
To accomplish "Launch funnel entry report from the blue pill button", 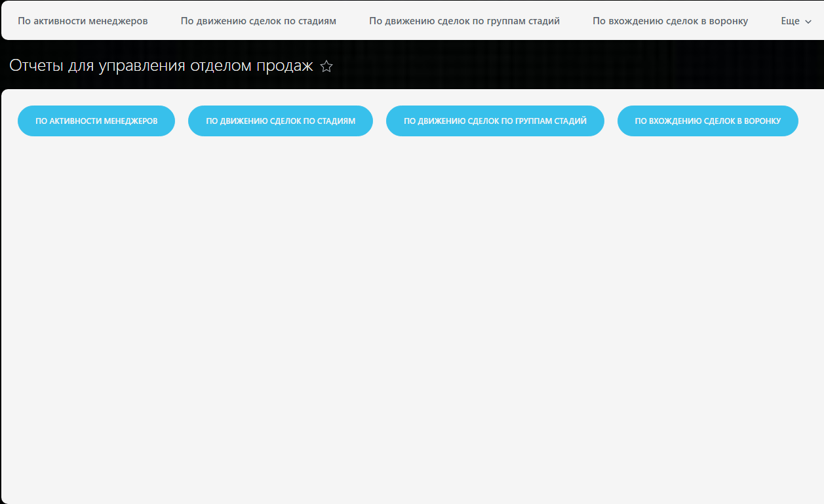I will tap(707, 121).
